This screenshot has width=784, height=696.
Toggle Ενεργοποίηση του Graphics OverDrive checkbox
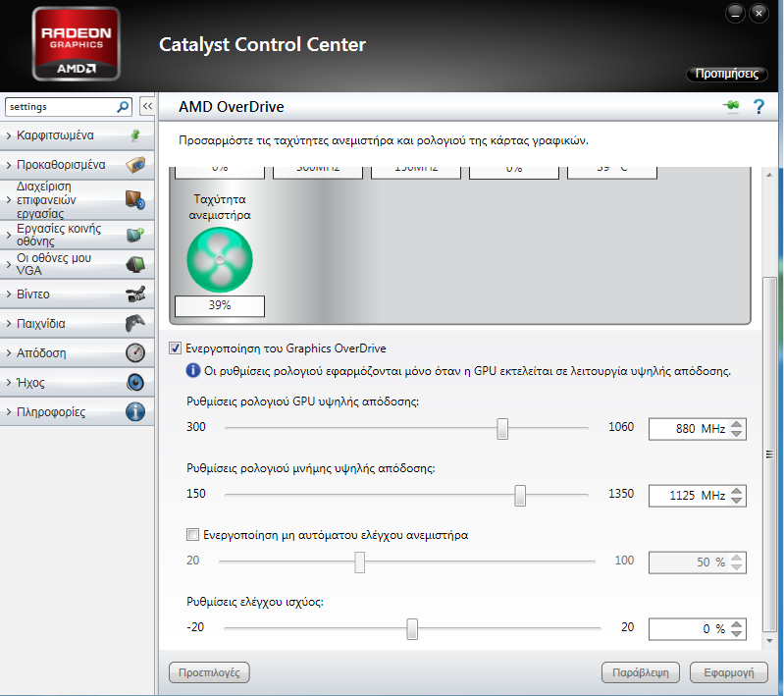(175, 348)
